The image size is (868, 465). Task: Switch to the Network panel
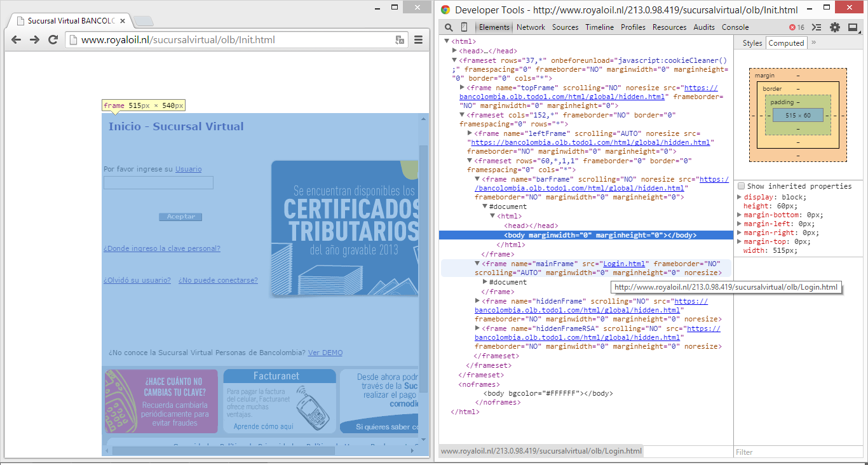coord(531,27)
